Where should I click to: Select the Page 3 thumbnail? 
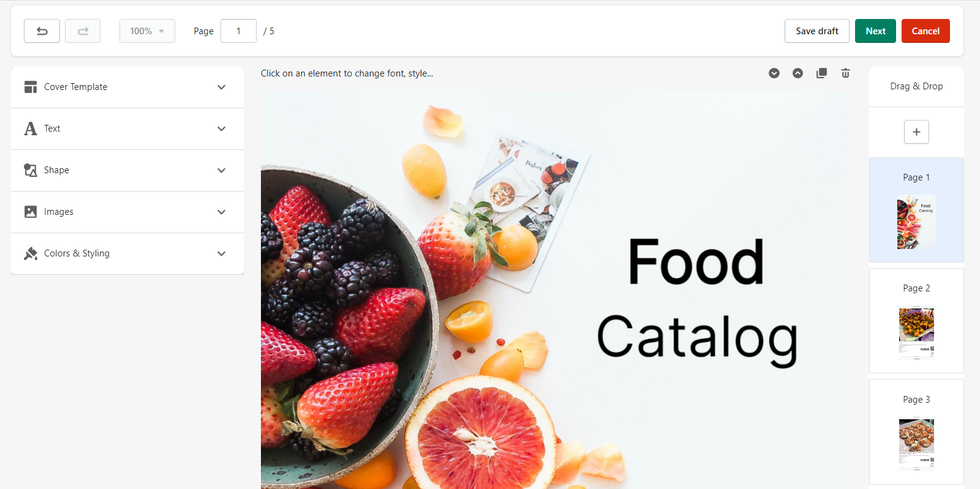click(916, 432)
